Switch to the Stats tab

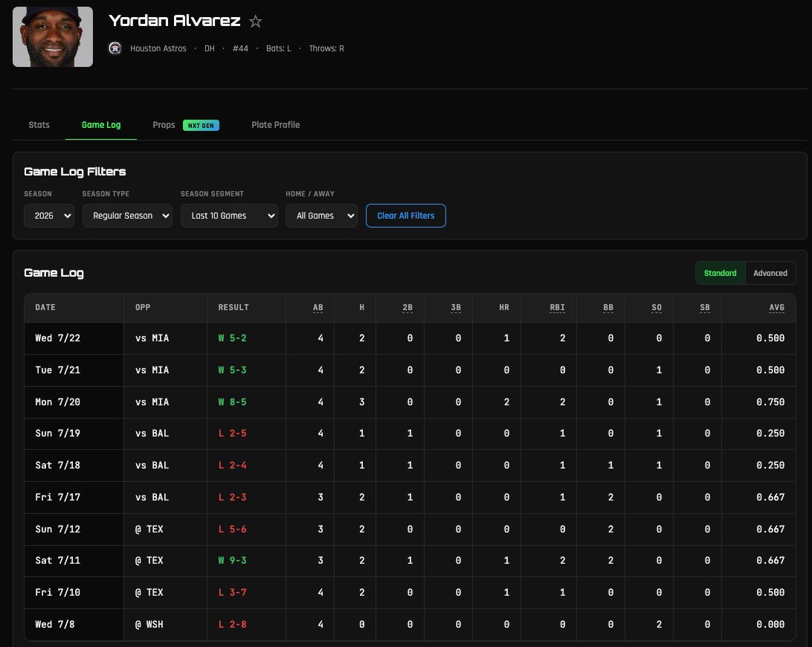point(39,125)
